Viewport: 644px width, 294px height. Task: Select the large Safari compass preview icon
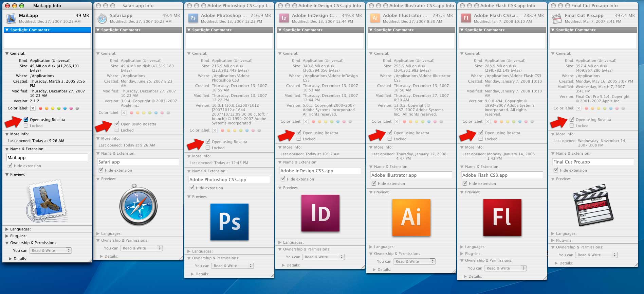[x=138, y=205]
